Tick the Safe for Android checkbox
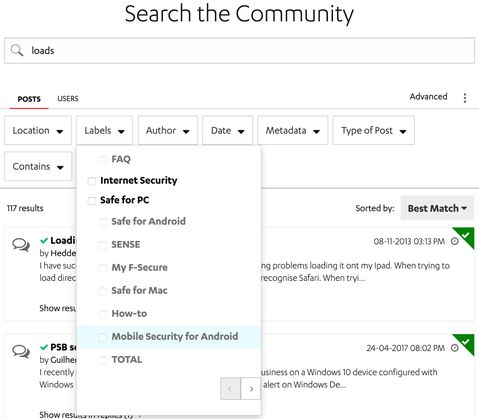Viewport: 479px width, 419px height. (103, 222)
